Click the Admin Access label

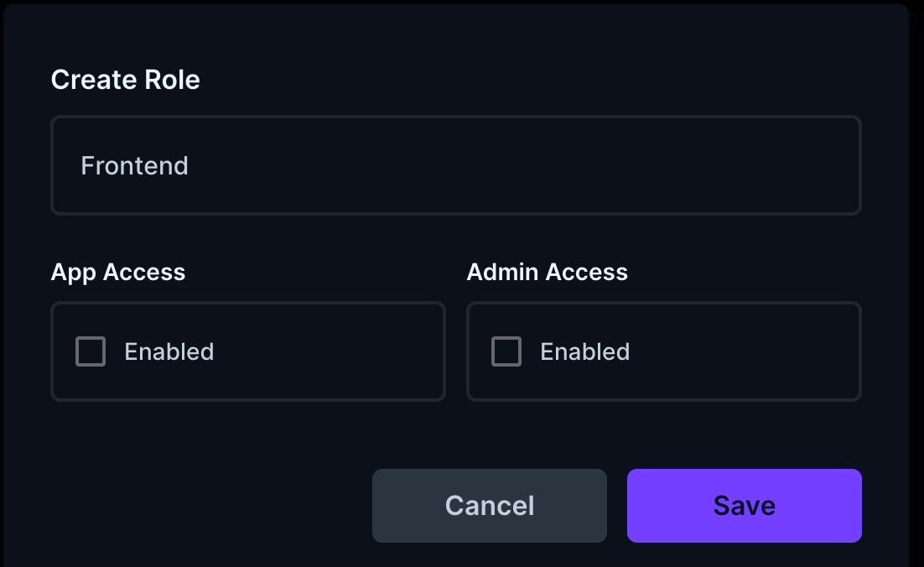548,272
